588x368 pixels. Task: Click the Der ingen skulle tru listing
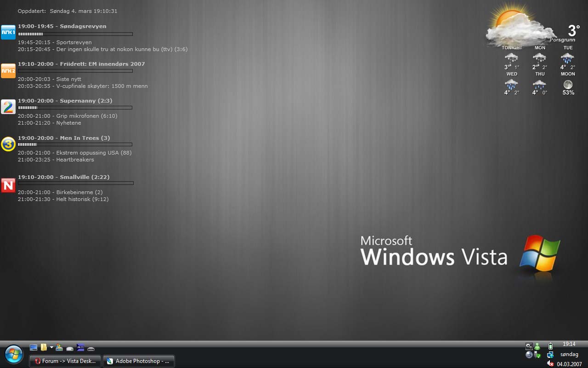click(x=102, y=49)
